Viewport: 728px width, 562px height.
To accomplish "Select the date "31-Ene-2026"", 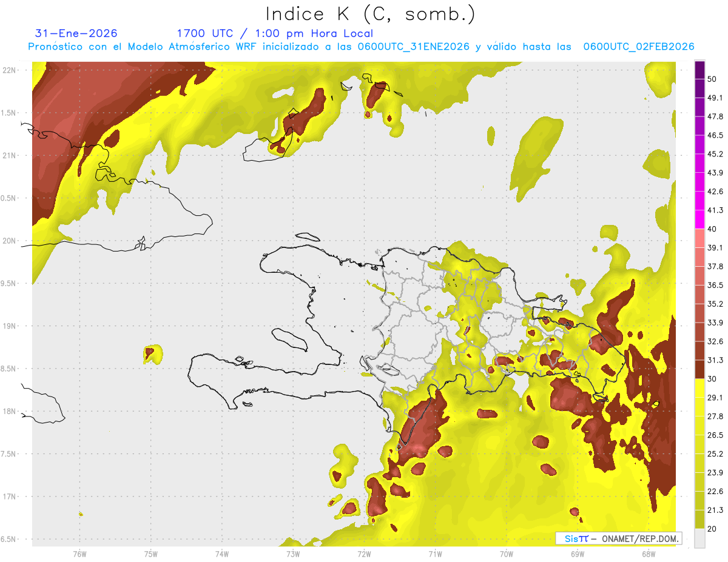I will click(x=76, y=33).
